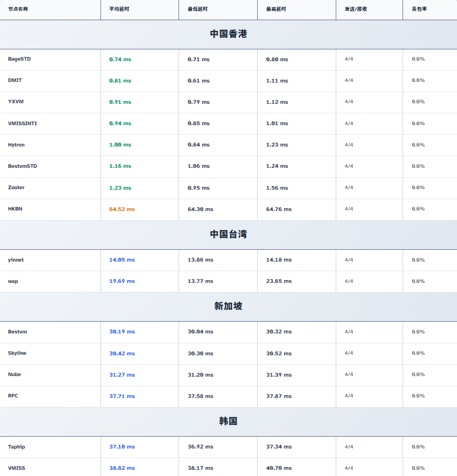Click the orange 64.52 ms average latency
This screenshot has width=457, height=476.
click(122, 209)
